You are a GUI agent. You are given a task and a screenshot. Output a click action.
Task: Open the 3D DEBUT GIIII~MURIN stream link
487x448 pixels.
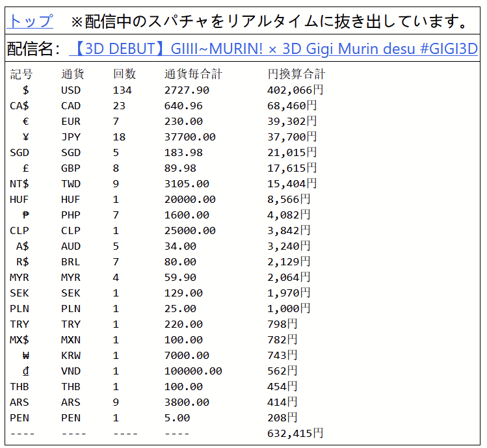273,49
